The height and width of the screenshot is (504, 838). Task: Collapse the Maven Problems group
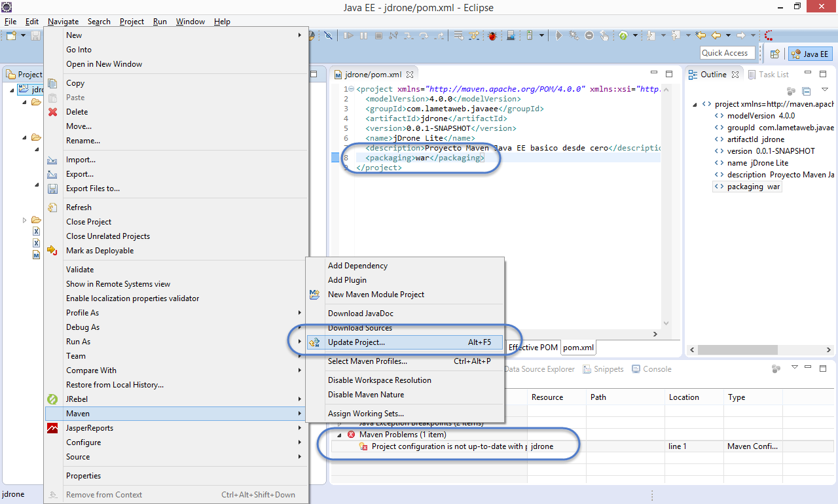tap(339, 435)
